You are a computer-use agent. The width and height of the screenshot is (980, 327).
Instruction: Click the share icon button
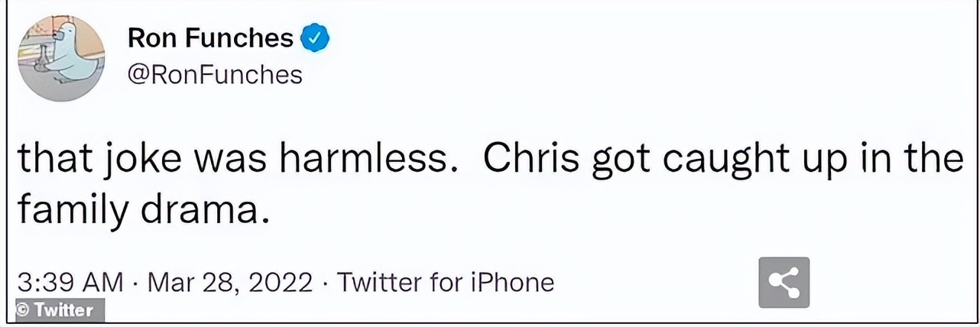(x=784, y=283)
